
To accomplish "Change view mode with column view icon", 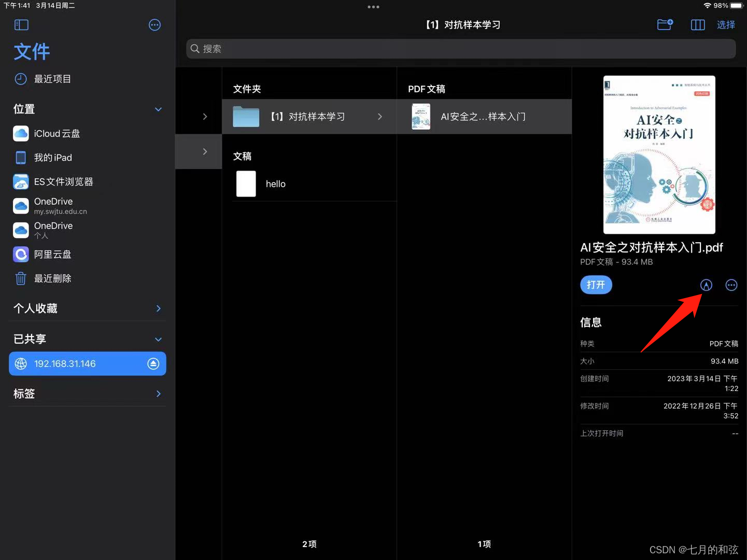I will click(x=698, y=25).
